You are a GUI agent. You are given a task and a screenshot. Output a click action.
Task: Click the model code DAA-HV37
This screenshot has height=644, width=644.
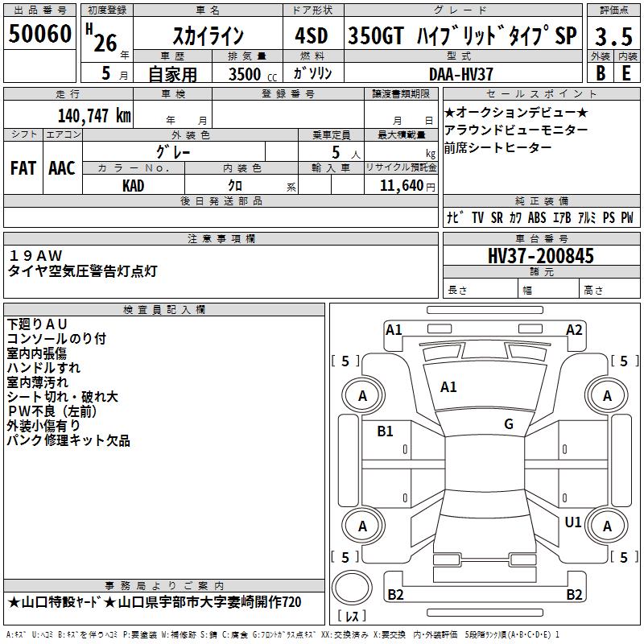click(x=460, y=74)
